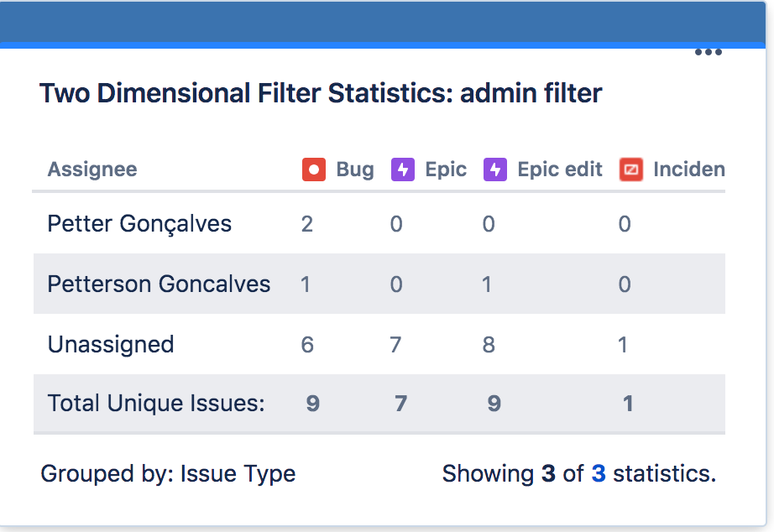This screenshot has height=532, width=774.
Task: Click total unique Bug issues value 9
Action: coord(311,404)
